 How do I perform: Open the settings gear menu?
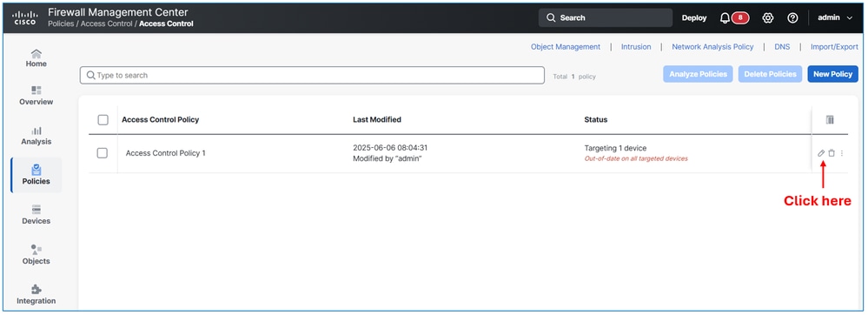point(767,17)
